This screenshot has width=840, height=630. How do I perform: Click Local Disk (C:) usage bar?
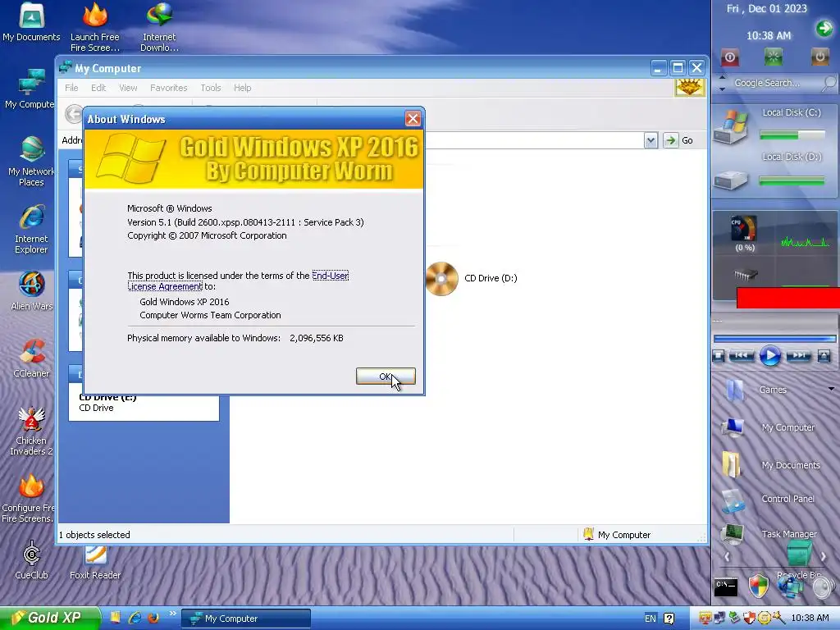click(x=792, y=135)
